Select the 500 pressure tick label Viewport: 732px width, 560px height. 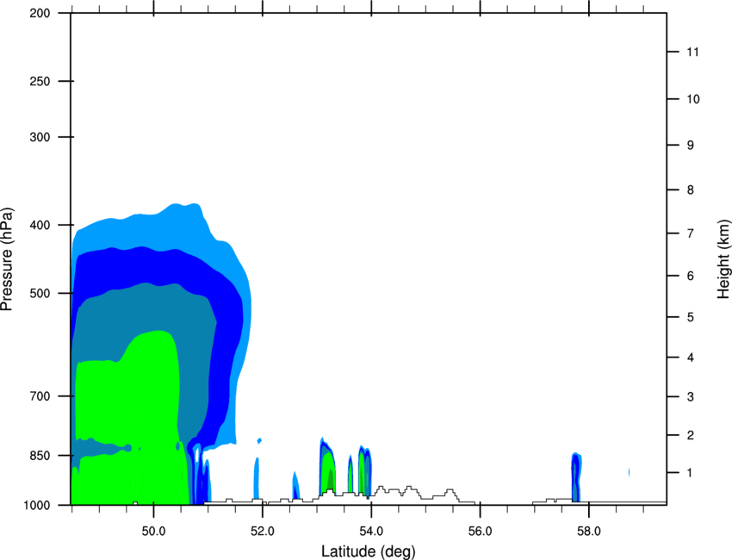pyautogui.click(x=40, y=293)
